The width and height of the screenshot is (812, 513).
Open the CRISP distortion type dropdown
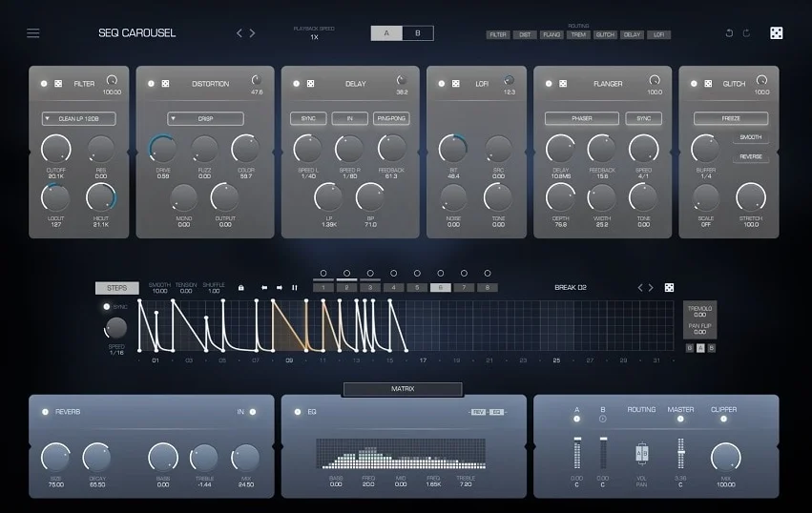pyautogui.click(x=205, y=119)
